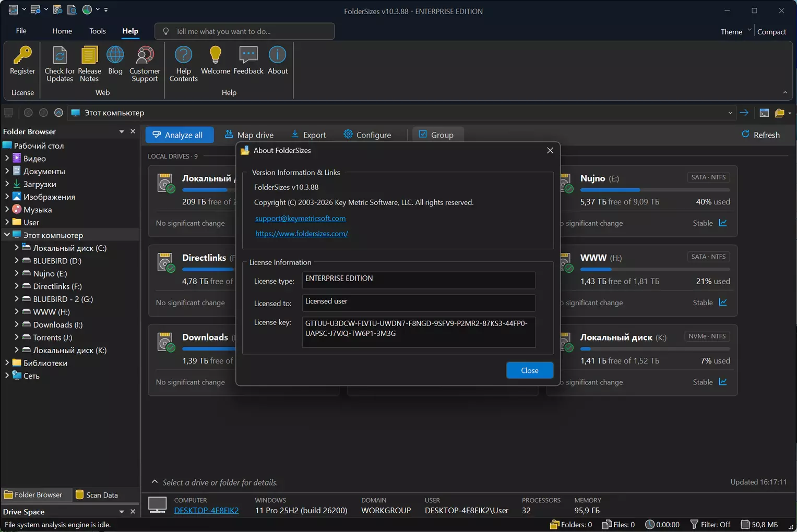Expand the Документы tree node
This screenshot has height=532, width=797.
pyautogui.click(x=7, y=171)
